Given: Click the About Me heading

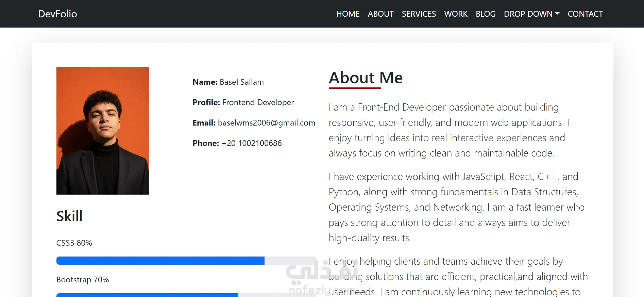Looking at the screenshot, I should pos(366,78).
